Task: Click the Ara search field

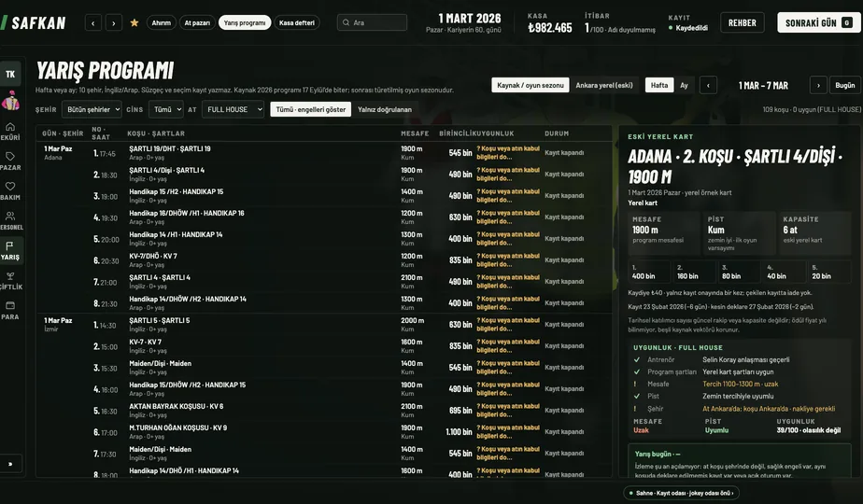Action: 372,23
